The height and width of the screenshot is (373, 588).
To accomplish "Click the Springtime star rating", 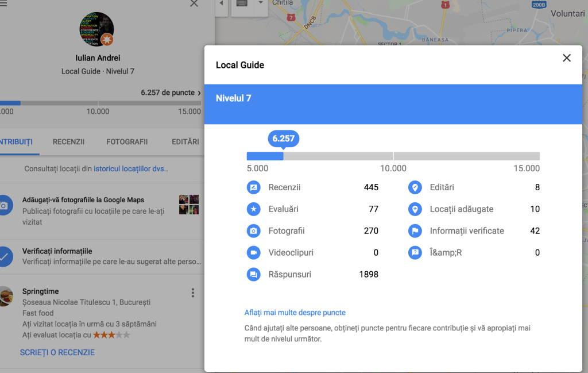I will [111, 334].
